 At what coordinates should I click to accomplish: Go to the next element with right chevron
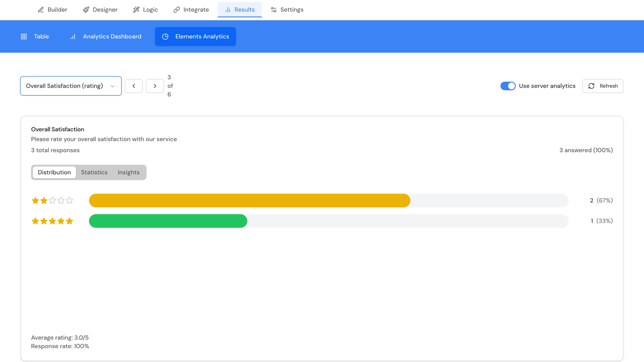(155, 86)
